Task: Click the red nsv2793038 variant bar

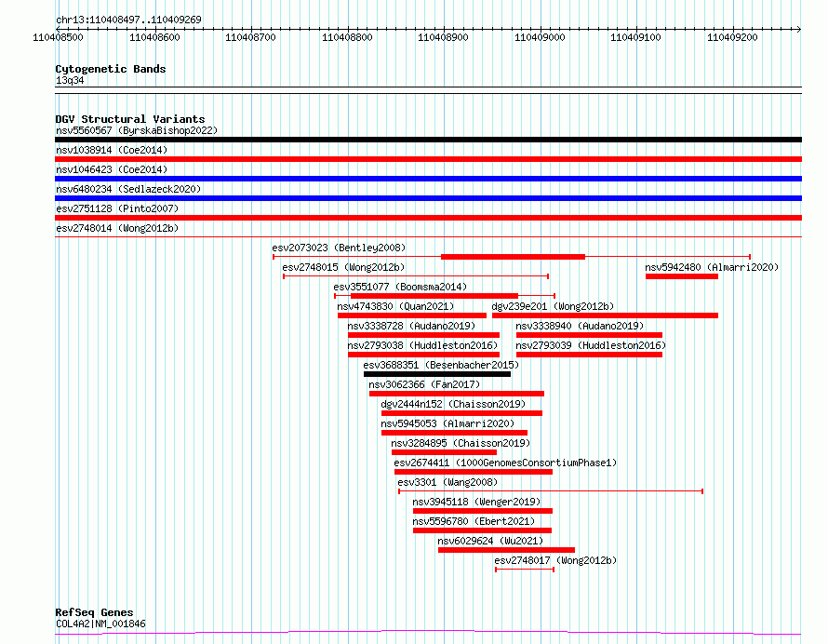Action: 423,355
